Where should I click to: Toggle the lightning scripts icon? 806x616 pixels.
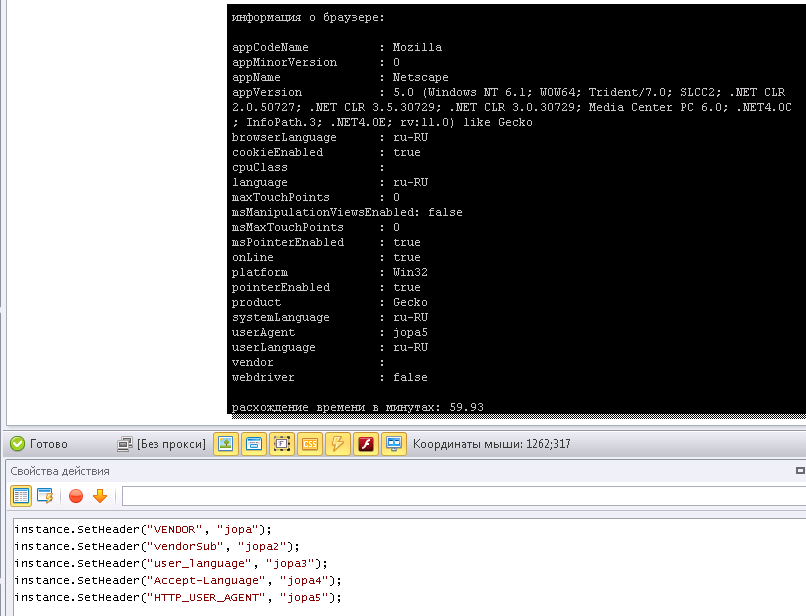coord(338,444)
